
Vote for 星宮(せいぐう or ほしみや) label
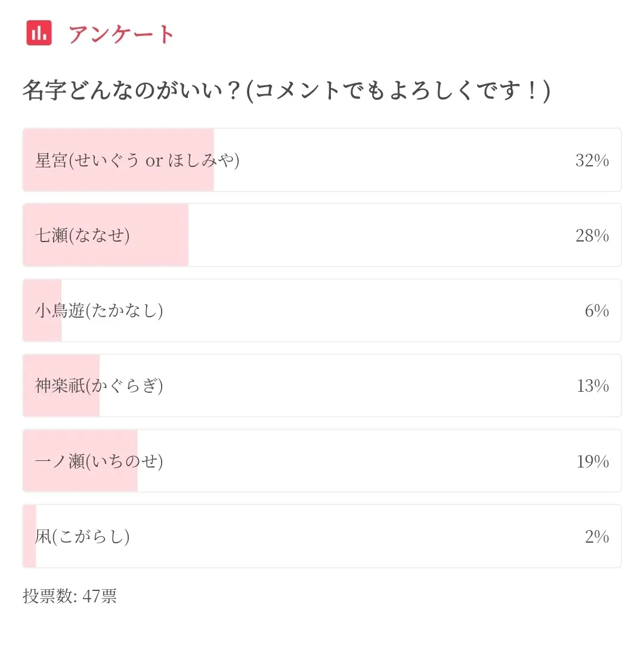pyautogui.click(x=137, y=160)
